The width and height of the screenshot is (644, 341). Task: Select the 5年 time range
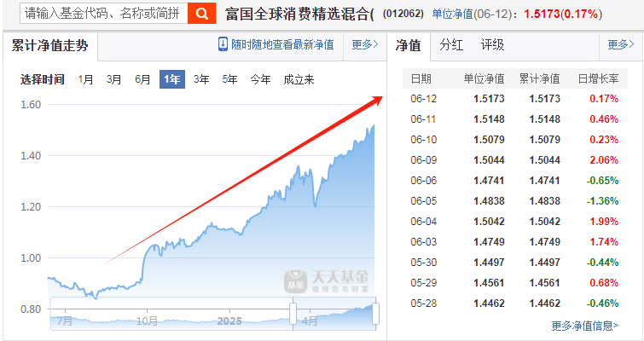[x=229, y=79]
